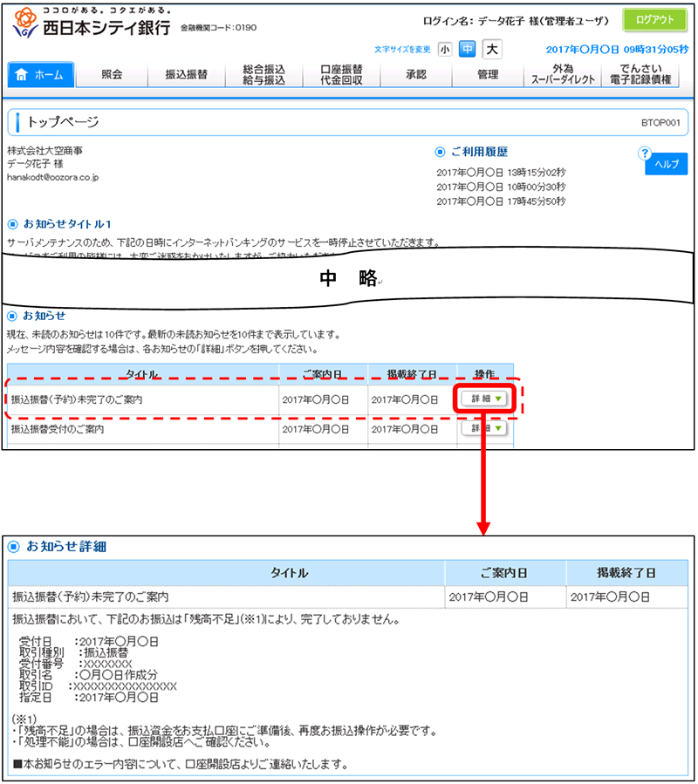Set font size to 小
The height and width of the screenshot is (784, 698).
[445, 49]
